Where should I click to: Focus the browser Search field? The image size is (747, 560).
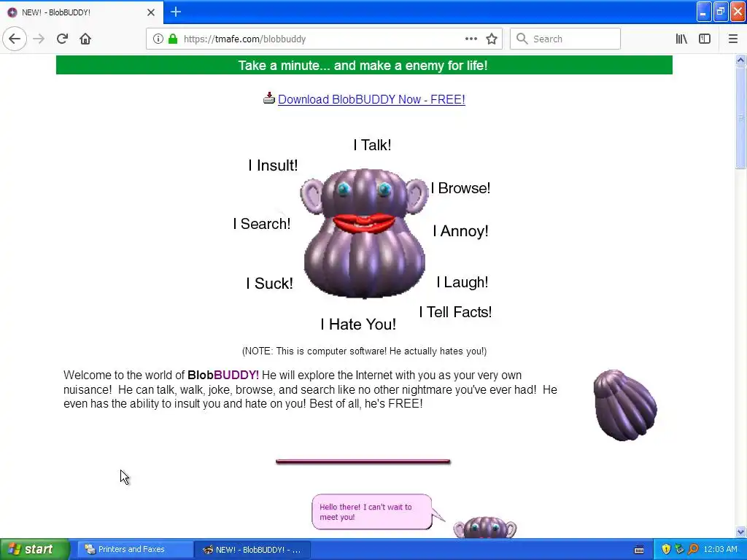(565, 39)
